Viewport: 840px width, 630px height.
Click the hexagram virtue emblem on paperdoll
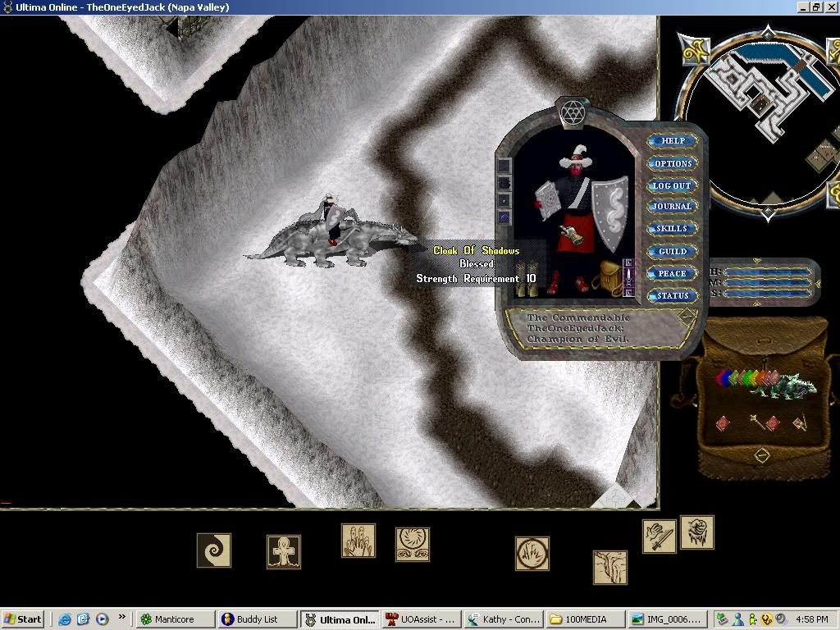pyautogui.click(x=573, y=113)
